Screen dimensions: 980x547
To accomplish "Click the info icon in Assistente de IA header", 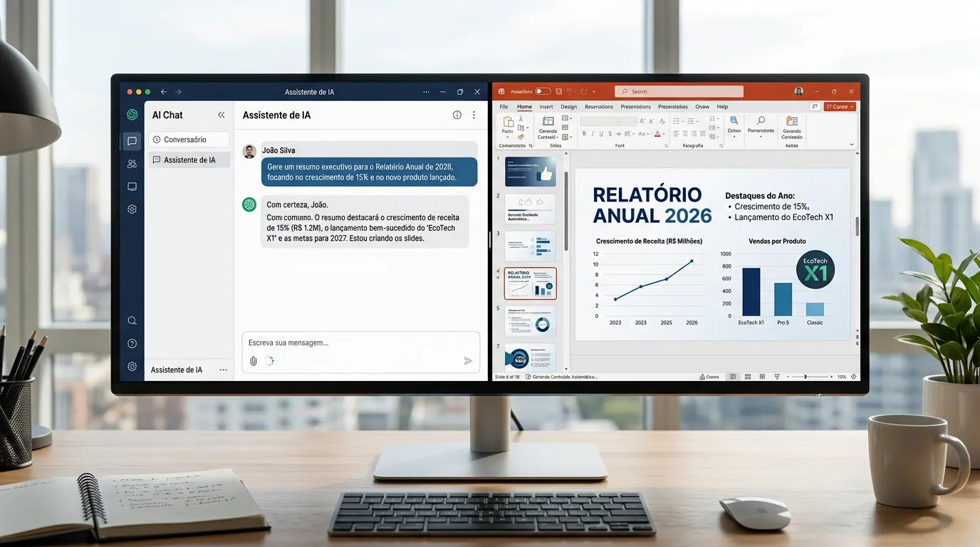I will [x=457, y=115].
